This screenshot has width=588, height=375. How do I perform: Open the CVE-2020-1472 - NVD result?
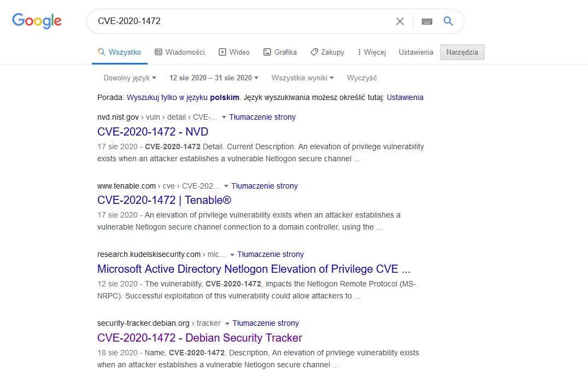click(x=152, y=132)
